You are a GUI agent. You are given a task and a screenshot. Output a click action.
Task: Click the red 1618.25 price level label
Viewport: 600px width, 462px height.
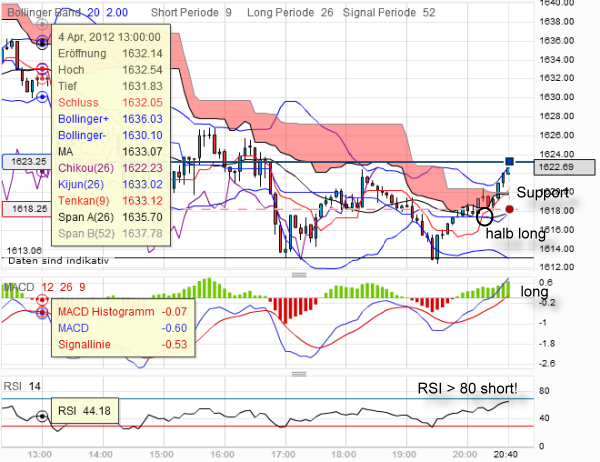tap(28, 209)
